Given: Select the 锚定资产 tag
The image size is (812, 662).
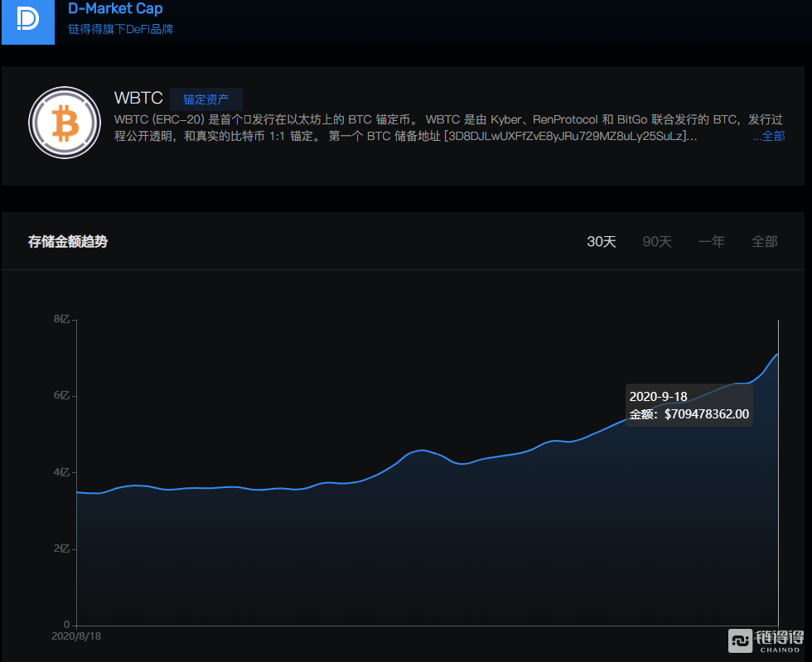Looking at the screenshot, I should point(206,99).
